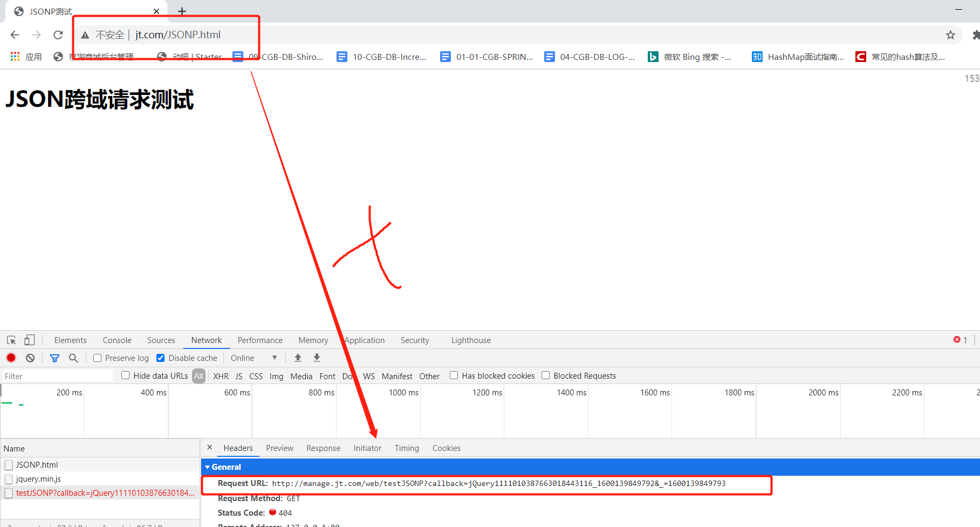
Task: Filter requests by XHR type
Action: pos(221,376)
